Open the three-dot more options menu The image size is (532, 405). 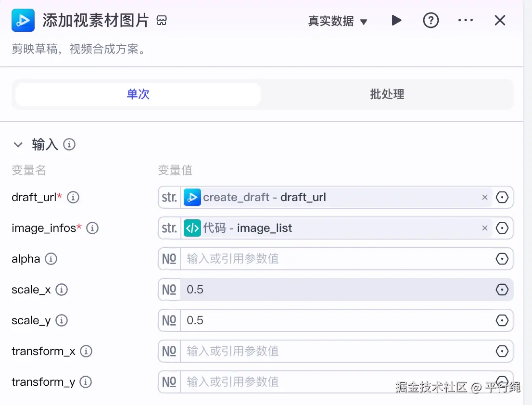click(465, 21)
